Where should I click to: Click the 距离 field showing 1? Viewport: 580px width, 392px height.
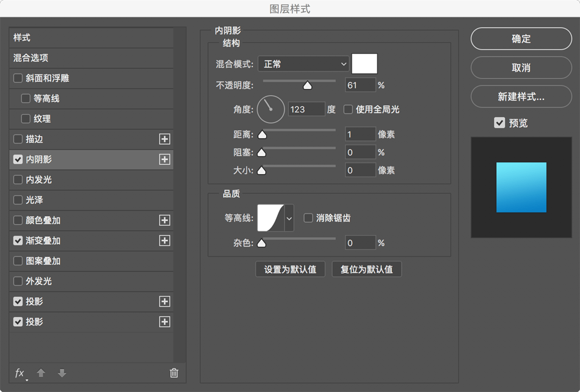pos(361,134)
